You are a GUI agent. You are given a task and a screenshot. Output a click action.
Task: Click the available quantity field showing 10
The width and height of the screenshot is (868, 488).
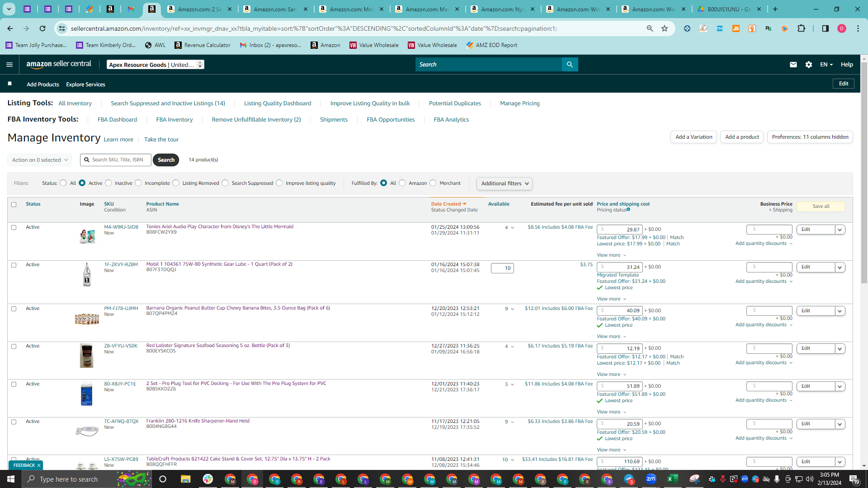pyautogui.click(x=502, y=268)
